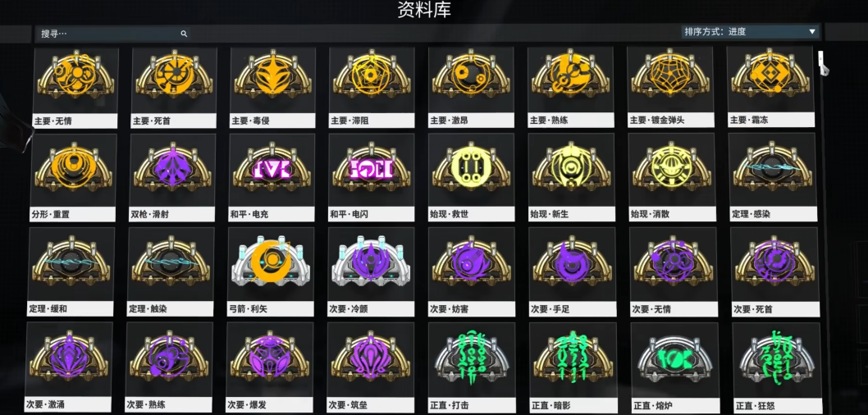Viewport: 868px width, 415px height.
Task: Click the vertical scrollbar handle
Action: (821, 58)
